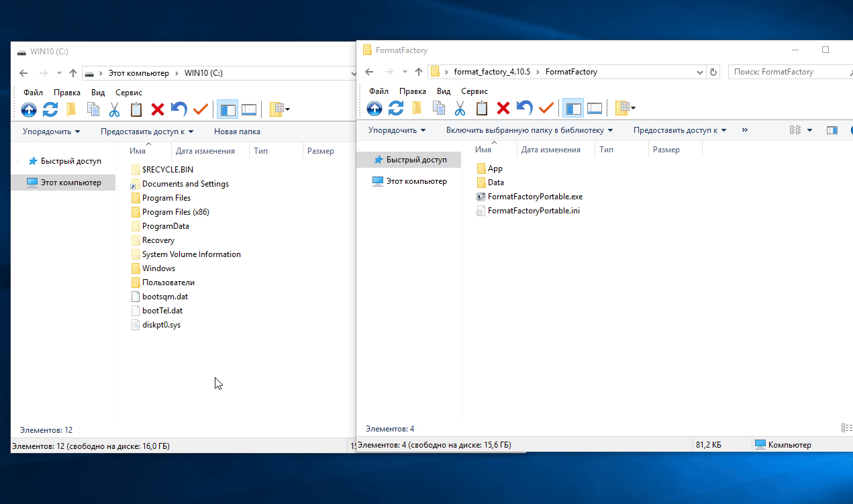Click the red X Delete icon in WIN10 (C:) toolbar
853x504 pixels.
point(158,109)
